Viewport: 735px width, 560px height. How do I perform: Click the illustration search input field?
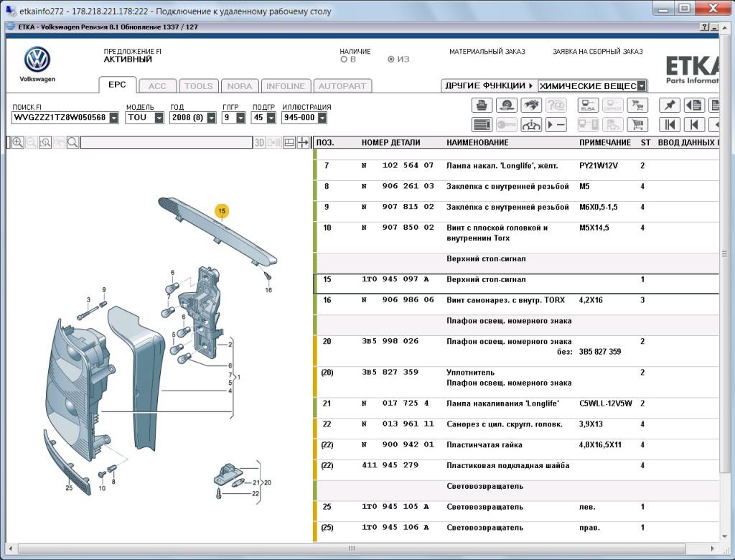167,142
